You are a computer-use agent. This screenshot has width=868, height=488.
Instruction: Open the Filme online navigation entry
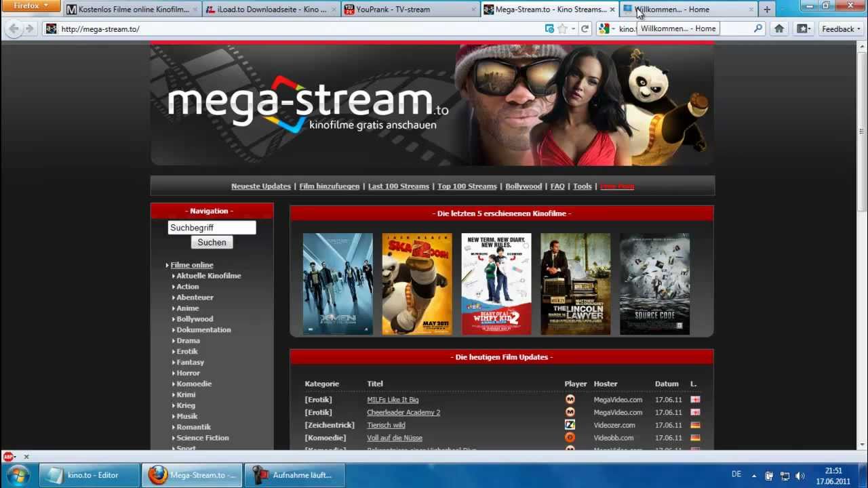(192, 265)
